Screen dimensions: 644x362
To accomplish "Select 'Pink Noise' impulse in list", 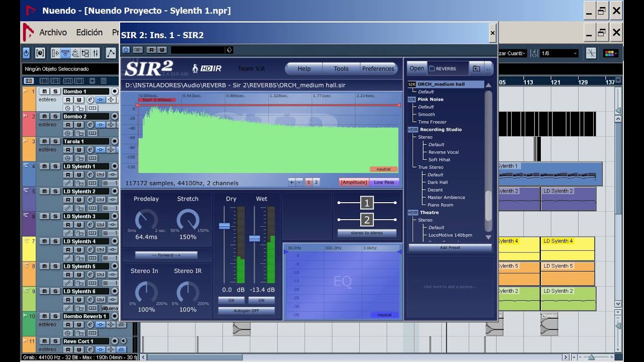I will [x=430, y=100].
